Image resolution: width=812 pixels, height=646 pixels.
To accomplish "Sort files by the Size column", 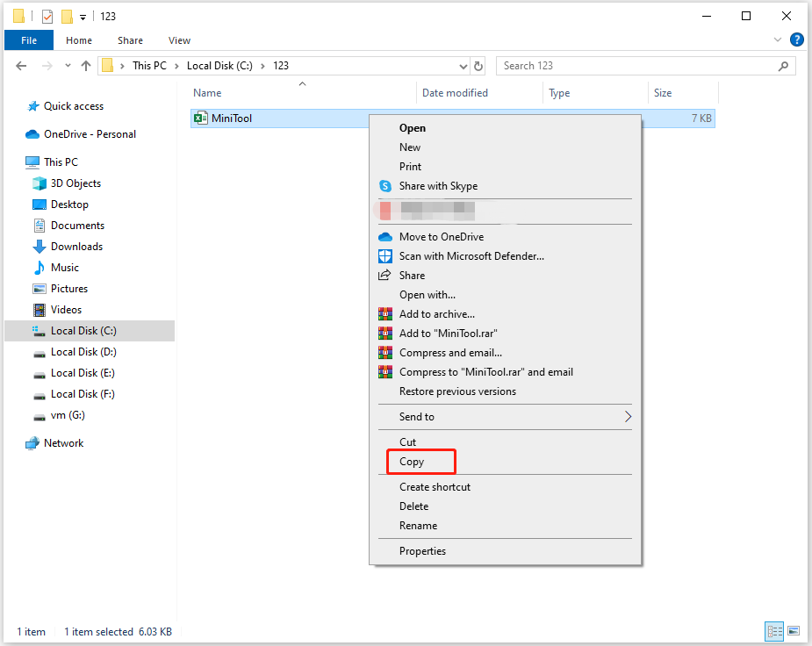I will (663, 93).
